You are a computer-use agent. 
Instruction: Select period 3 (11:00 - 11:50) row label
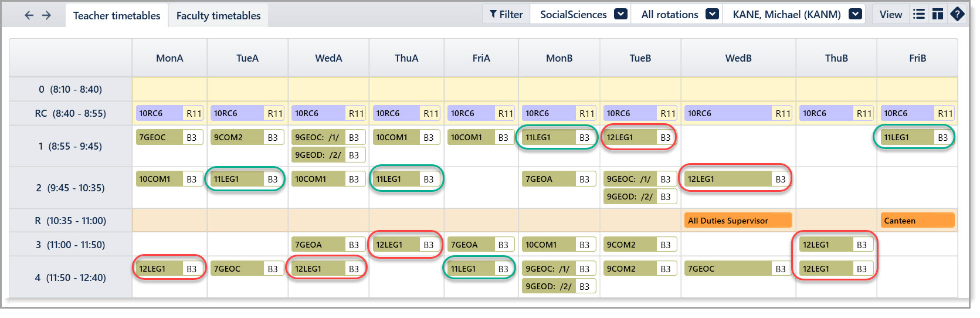[70, 245]
